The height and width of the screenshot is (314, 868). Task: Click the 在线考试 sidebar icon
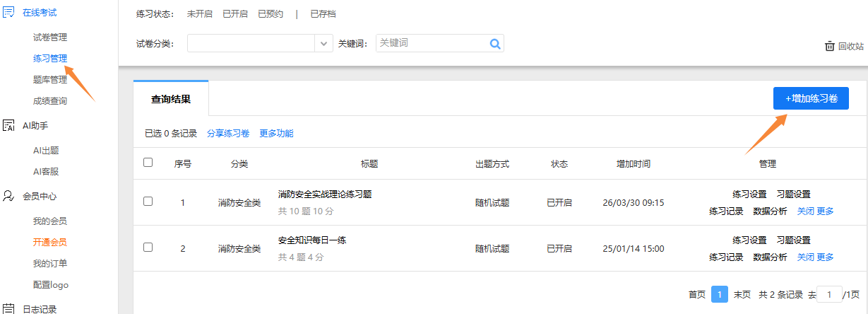point(9,12)
